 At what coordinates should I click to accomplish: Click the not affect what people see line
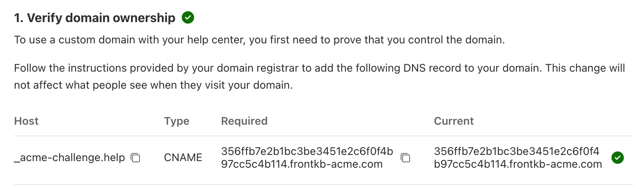[153, 85]
